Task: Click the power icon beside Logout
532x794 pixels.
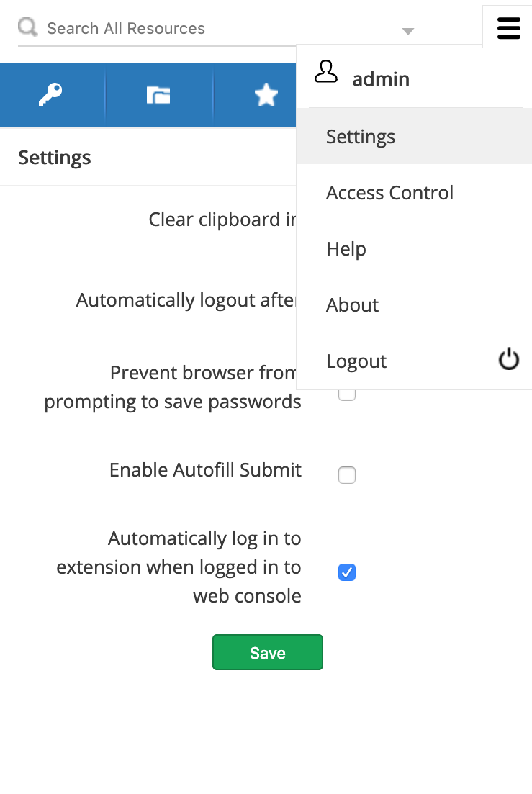Action: click(x=509, y=359)
